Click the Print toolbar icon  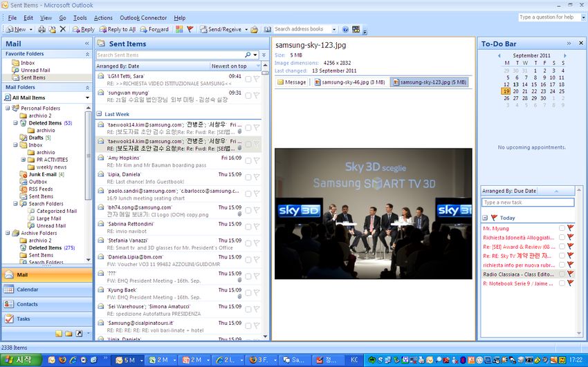(x=42, y=29)
